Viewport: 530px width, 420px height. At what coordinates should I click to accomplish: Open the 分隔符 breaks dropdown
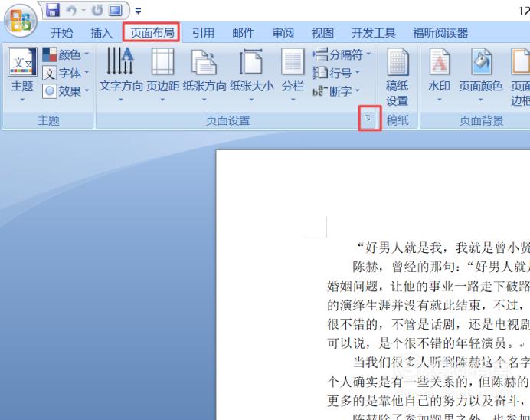pos(342,54)
